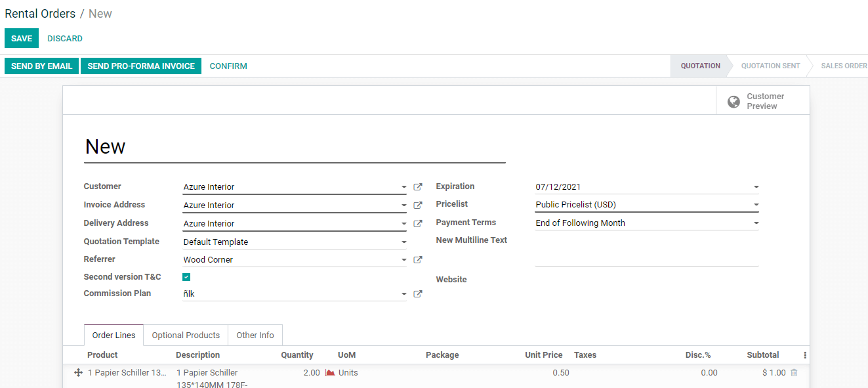Open the Expiration date picker

[x=756, y=187]
